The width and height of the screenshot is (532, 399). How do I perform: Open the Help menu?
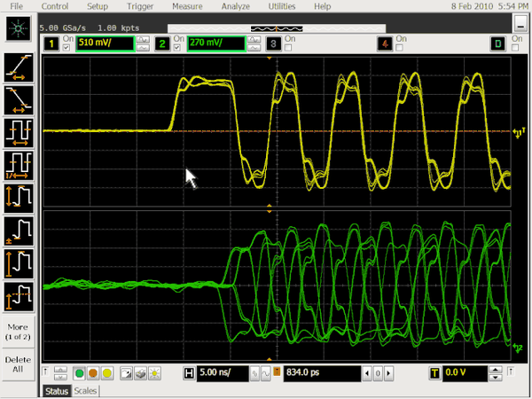[x=323, y=6]
